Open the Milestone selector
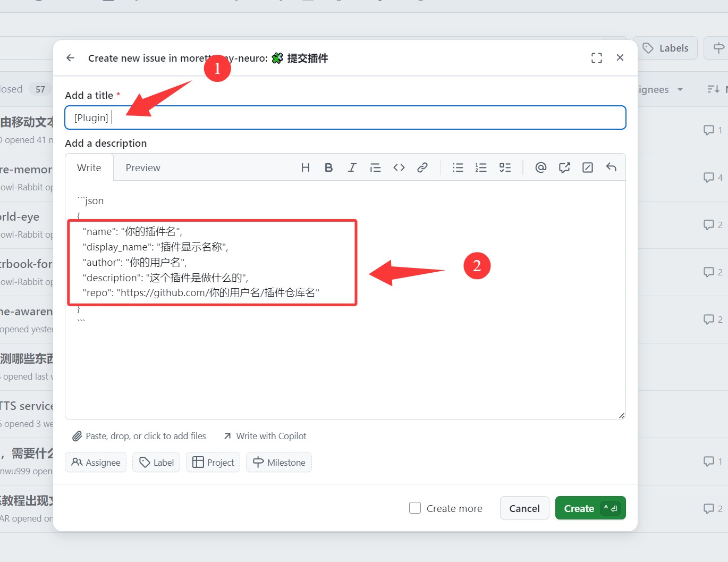 [279, 463]
